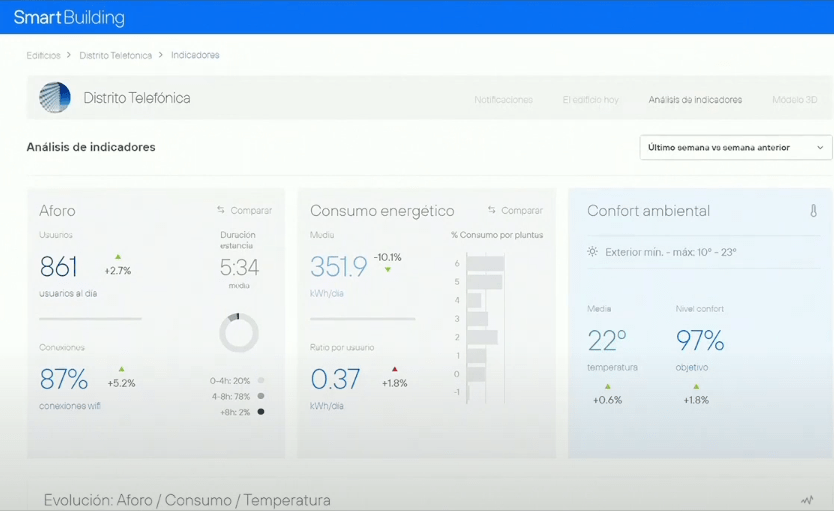The width and height of the screenshot is (834, 511).
Task: Click the floor 6 bar in consumption chart
Action: click(x=485, y=264)
